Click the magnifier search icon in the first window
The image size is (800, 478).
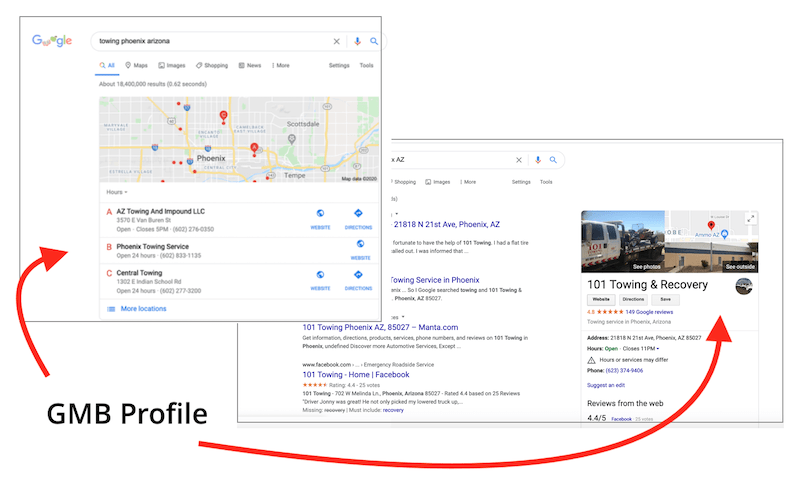(x=374, y=41)
